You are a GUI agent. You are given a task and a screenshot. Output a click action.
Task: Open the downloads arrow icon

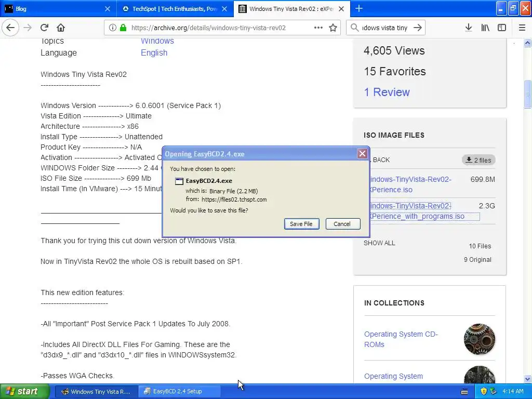(468, 28)
